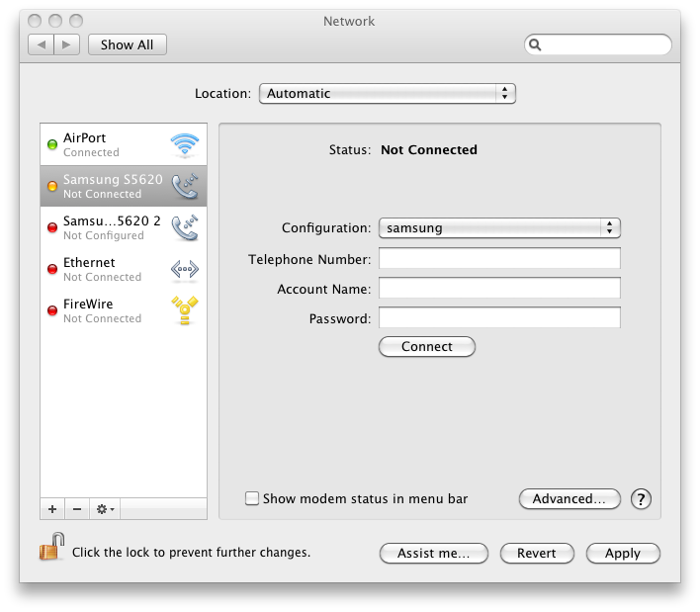This screenshot has width=700, height=612.
Task: Click the Apply button
Action: (x=623, y=553)
